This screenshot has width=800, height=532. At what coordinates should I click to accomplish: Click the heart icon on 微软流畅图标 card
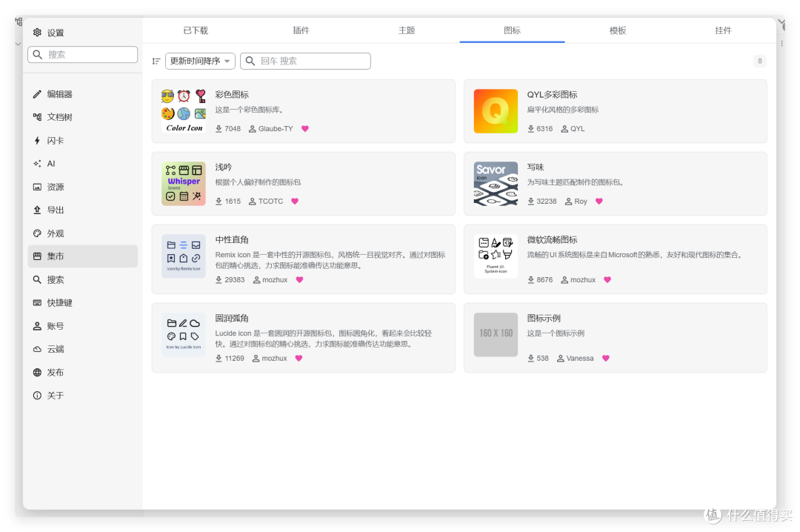coord(607,280)
